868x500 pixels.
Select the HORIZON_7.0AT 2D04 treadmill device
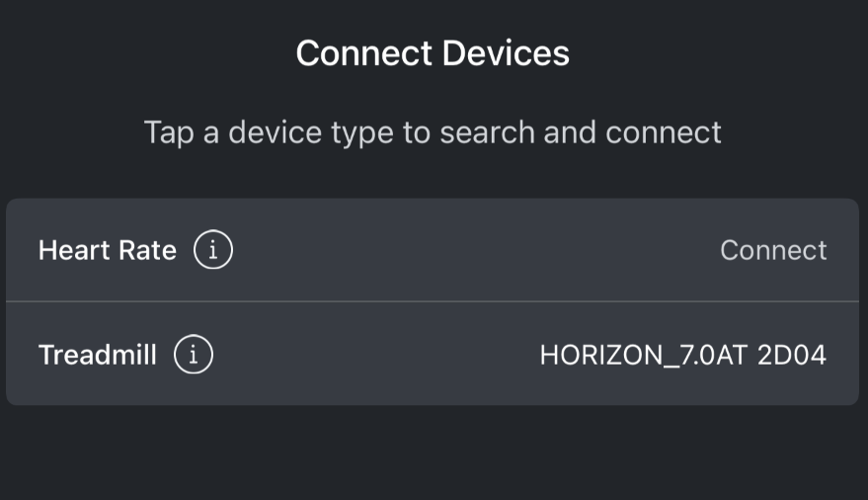pos(682,355)
